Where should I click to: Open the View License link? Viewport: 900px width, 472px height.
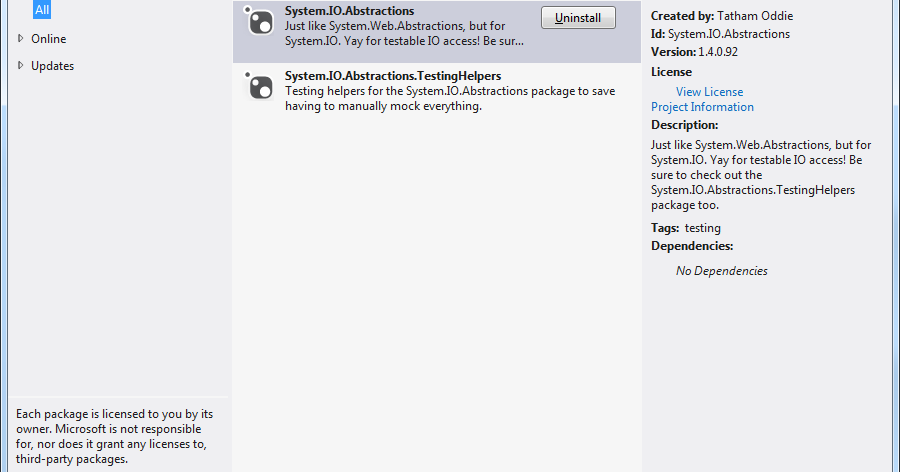pyautogui.click(x=709, y=92)
